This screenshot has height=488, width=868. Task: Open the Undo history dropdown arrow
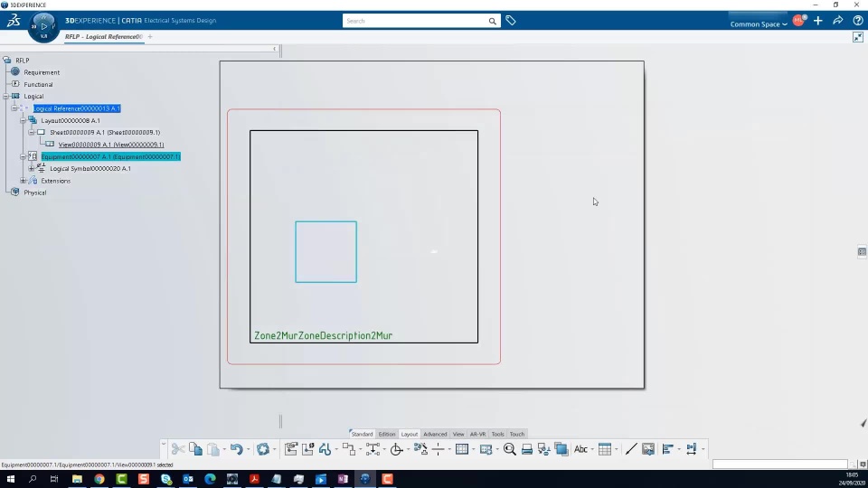point(248,449)
